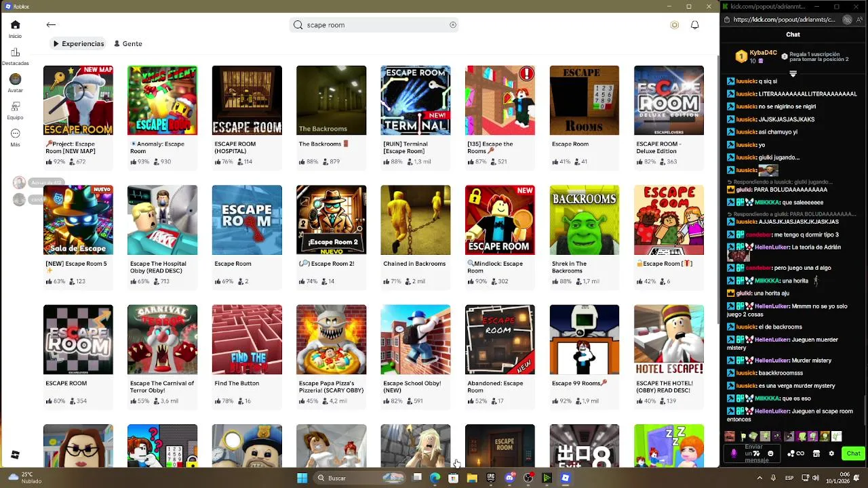Open Mindlock: Escape Room thumbnail
868x488 pixels.
tap(500, 220)
